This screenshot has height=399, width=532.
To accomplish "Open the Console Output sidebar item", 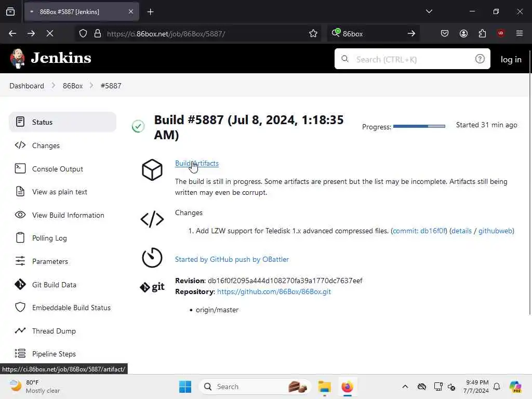I will pyautogui.click(x=62, y=169).
